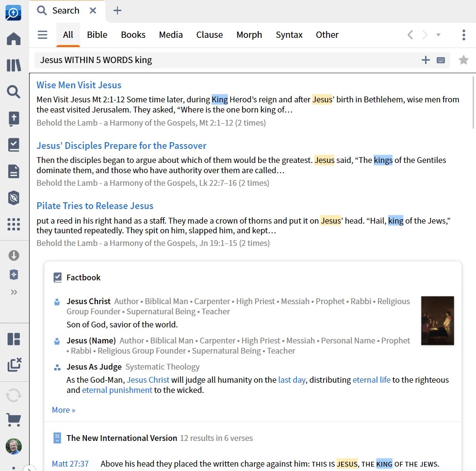
Task: Click the More » link in Factbook
Action: pos(64,410)
